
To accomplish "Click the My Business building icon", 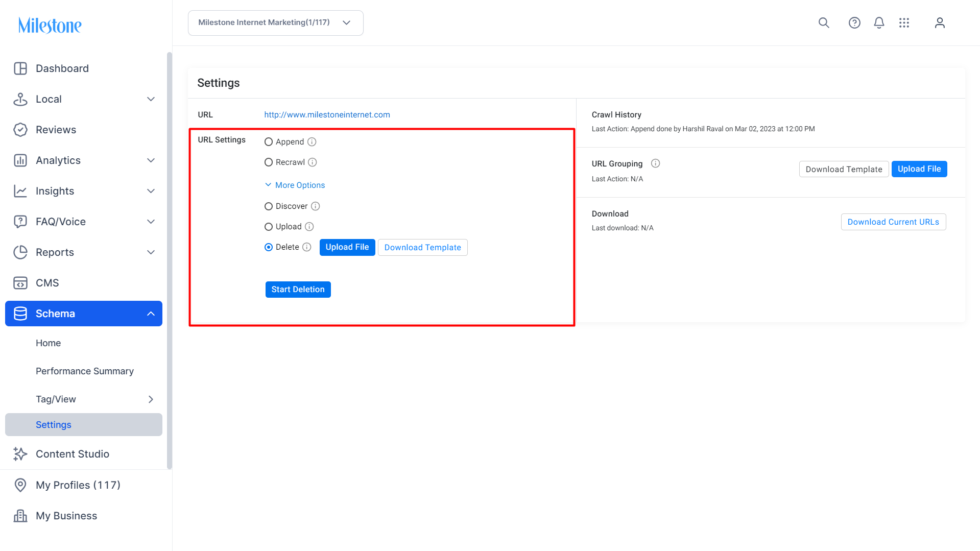I will click(20, 516).
